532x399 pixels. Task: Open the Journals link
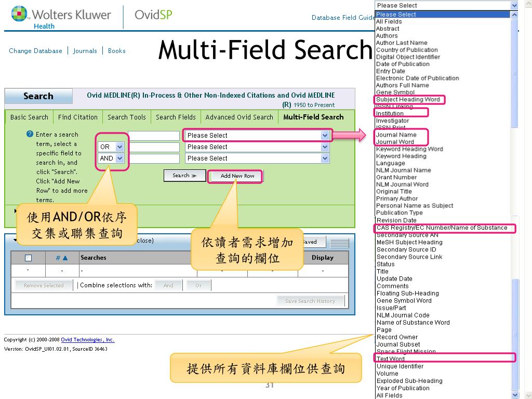point(85,50)
